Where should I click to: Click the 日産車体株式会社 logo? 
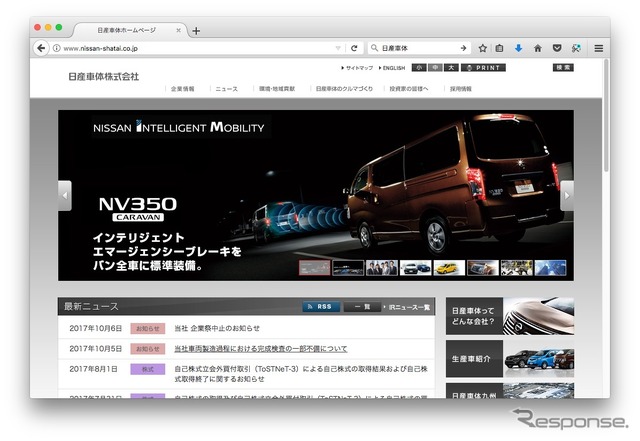[104, 76]
